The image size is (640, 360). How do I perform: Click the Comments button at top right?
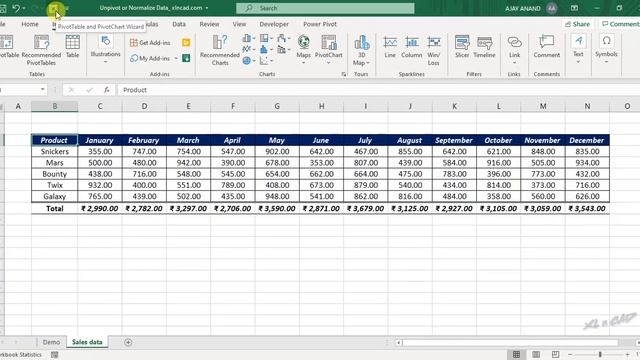[620, 24]
